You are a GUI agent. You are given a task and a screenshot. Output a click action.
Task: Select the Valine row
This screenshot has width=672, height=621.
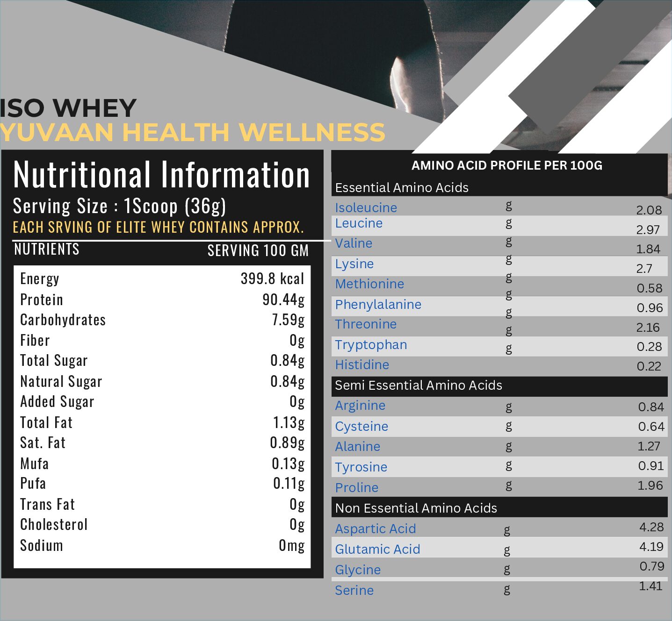[499, 245]
